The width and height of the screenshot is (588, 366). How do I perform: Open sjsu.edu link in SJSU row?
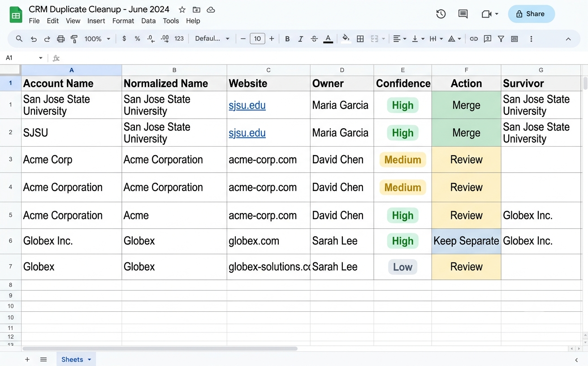coord(247,133)
